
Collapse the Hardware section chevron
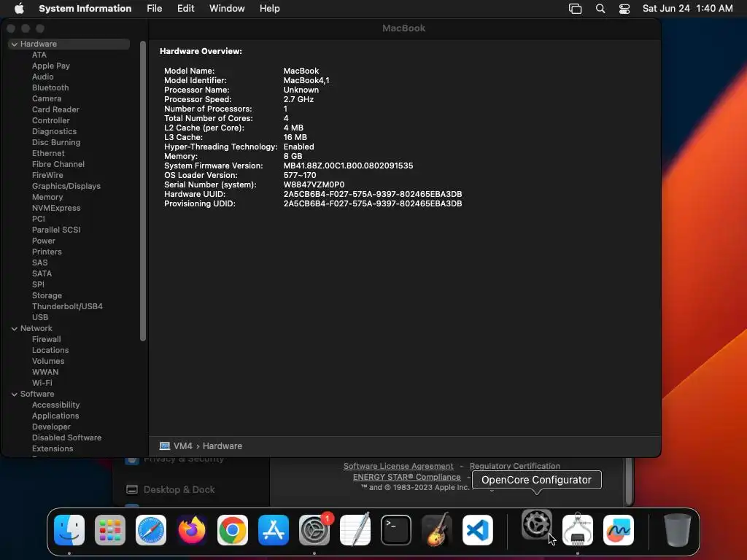[x=15, y=44]
